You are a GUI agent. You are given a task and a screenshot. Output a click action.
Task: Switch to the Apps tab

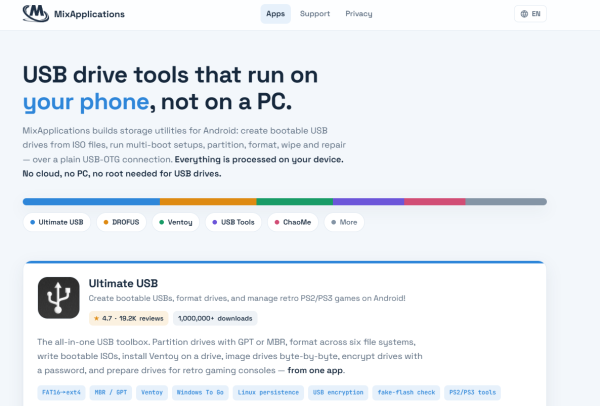(x=276, y=14)
